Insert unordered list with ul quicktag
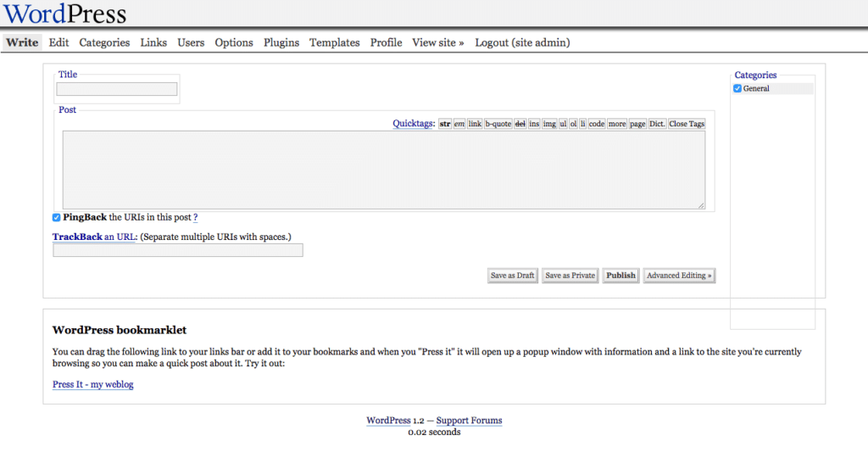Screen dimensions: 868x452 (x=563, y=124)
